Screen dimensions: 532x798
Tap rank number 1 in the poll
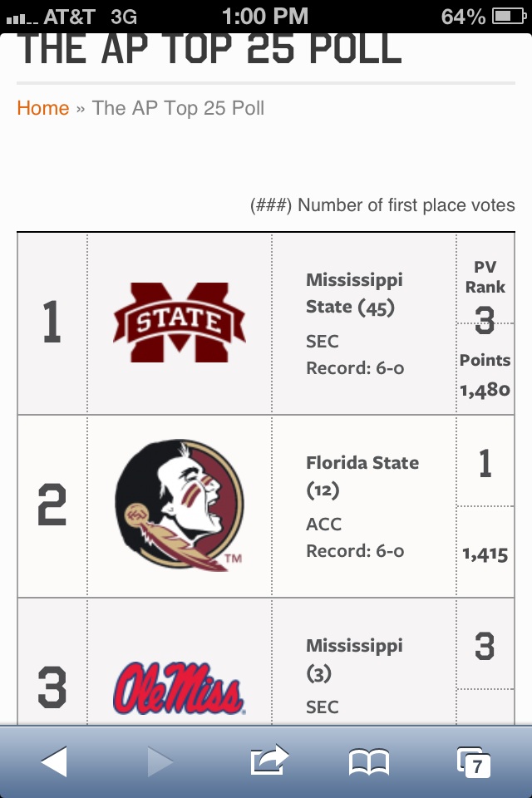point(52,323)
